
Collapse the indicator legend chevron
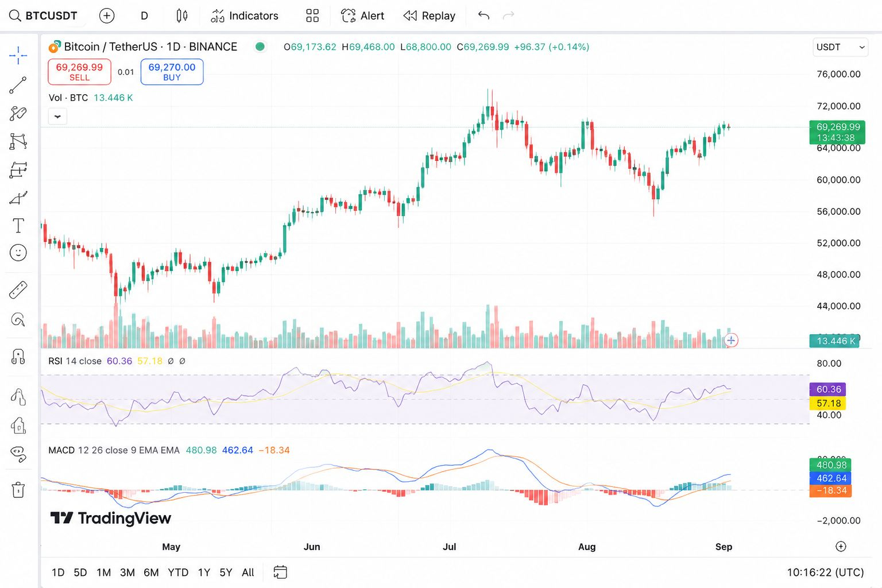coord(57,117)
